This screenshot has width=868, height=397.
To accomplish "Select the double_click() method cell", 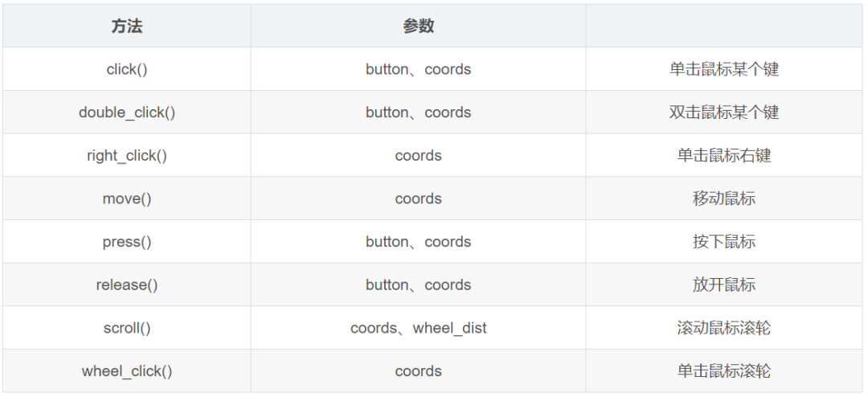I will pos(127,113).
